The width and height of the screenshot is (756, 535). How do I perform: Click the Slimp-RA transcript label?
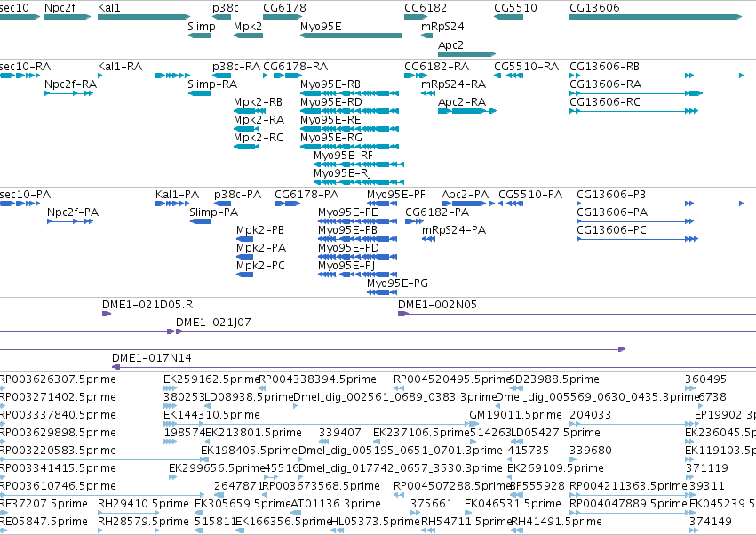coord(212,84)
